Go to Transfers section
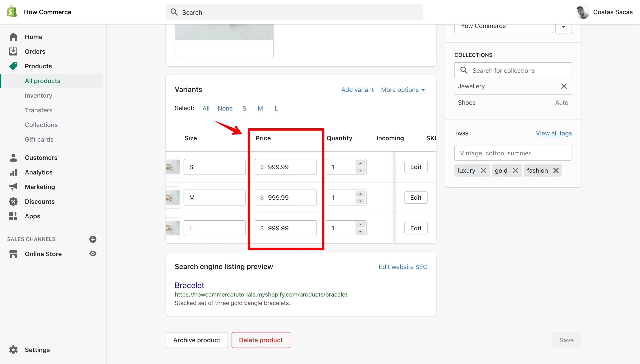This screenshot has width=640, height=364. (x=38, y=110)
